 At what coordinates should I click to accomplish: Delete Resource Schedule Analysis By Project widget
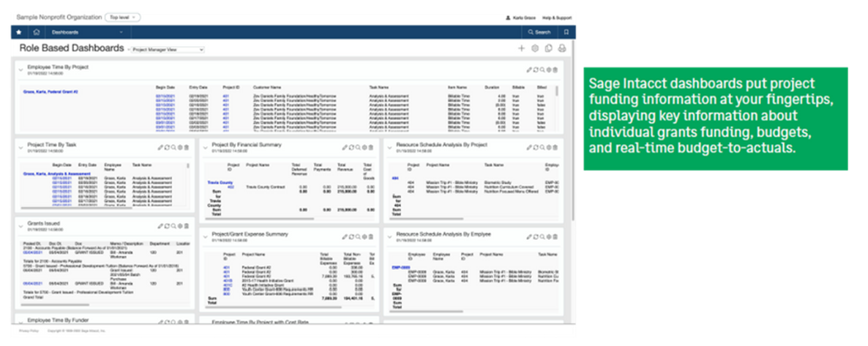click(x=555, y=147)
